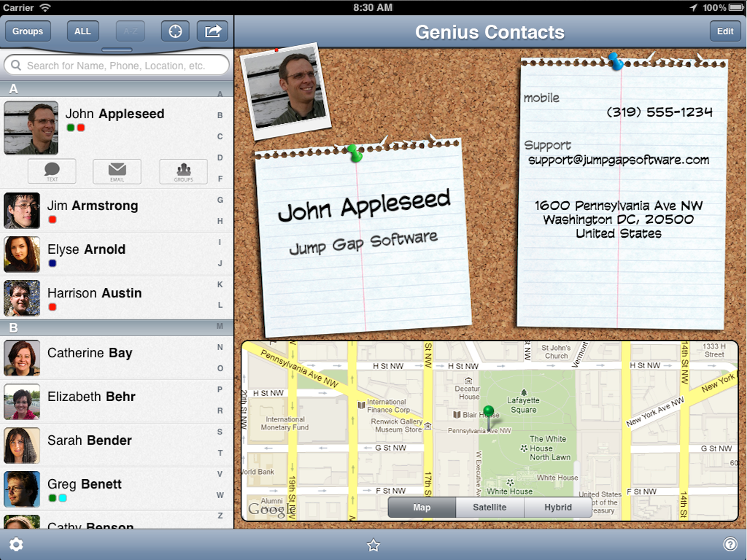
Task: Focus the contact search field
Action: (x=117, y=65)
